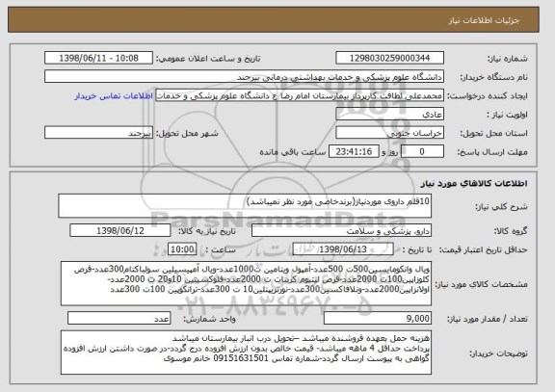Click the شهر محل تحویل label
Viewport: 555px width, 392px height.
pos(187,133)
